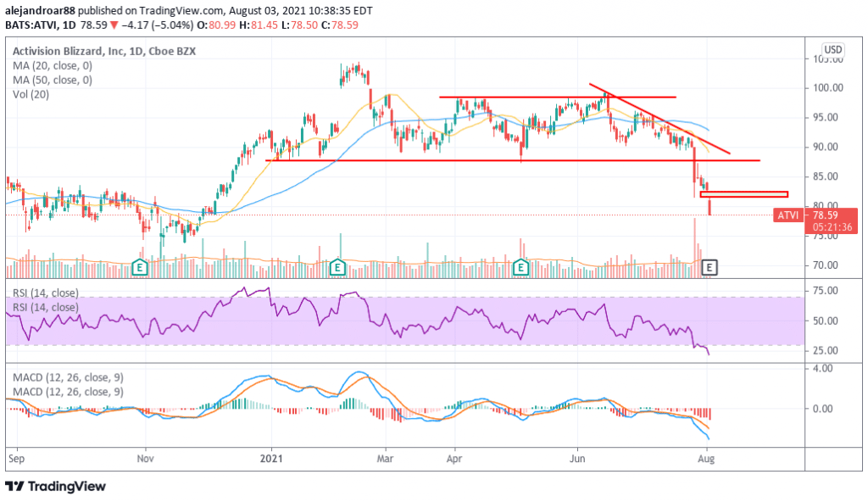This screenshot has width=868, height=502.
Task: Click the countdown timer 05:21:36 label
Action: pyautogui.click(x=832, y=227)
